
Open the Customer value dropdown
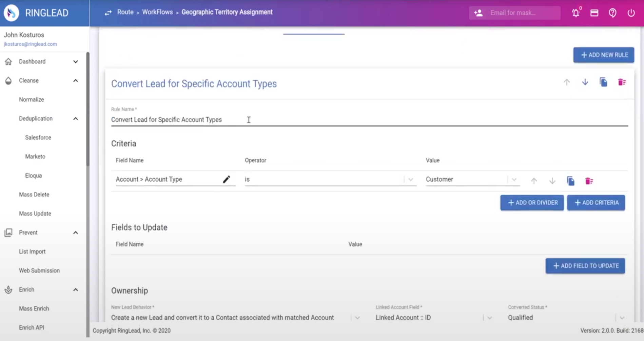(x=472, y=179)
